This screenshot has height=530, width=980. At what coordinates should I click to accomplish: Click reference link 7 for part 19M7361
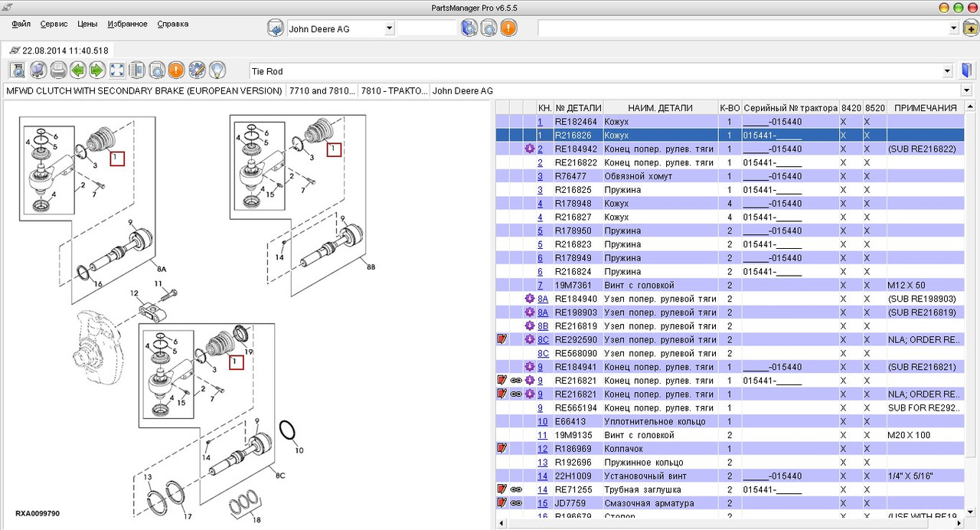pos(540,286)
